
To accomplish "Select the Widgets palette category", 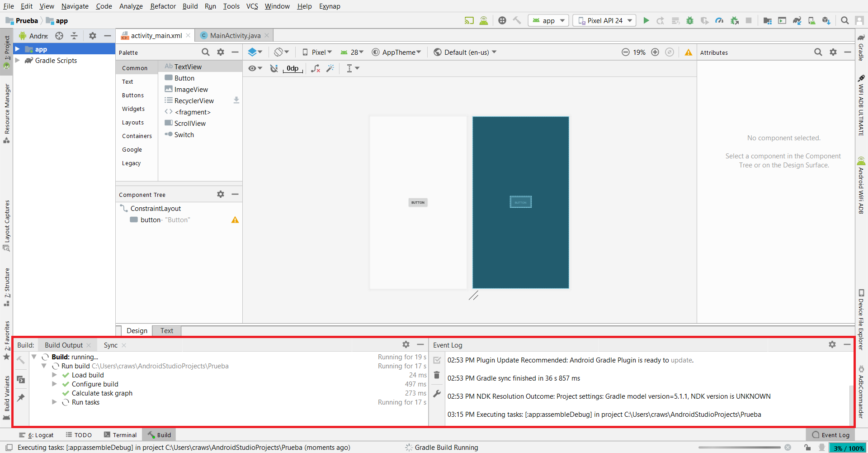I will [x=133, y=109].
